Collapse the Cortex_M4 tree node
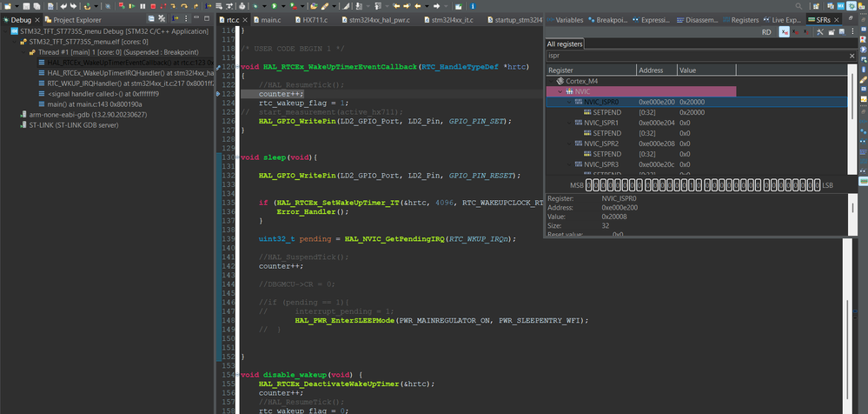Screen dimensions: 868x414 pyautogui.click(x=550, y=80)
